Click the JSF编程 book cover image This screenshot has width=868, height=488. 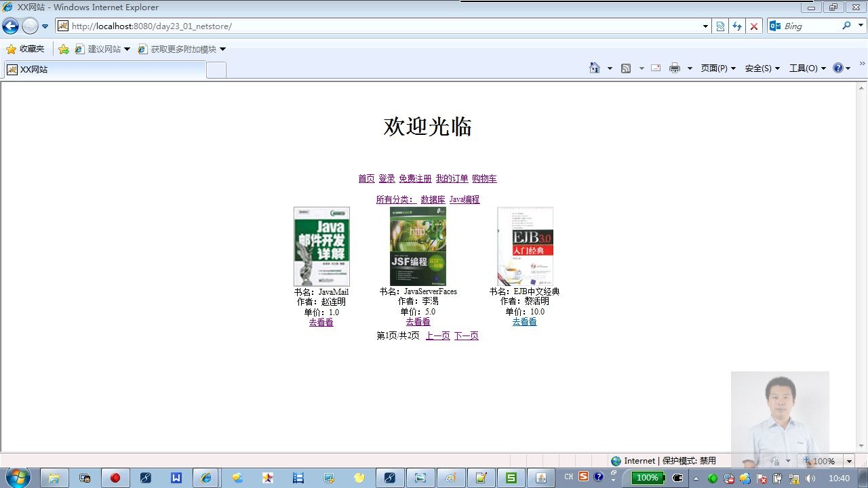click(x=418, y=247)
